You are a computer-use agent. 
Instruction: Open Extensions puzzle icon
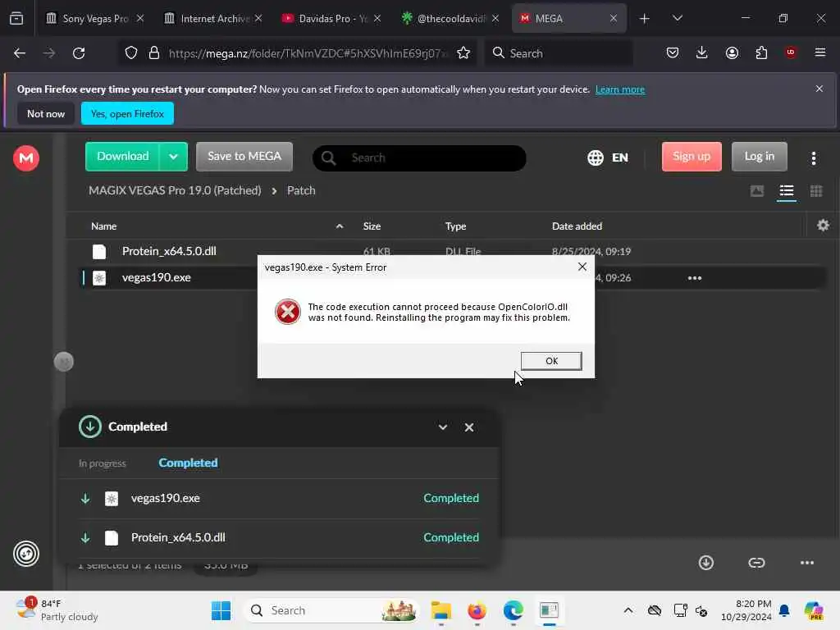coord(761,52)
